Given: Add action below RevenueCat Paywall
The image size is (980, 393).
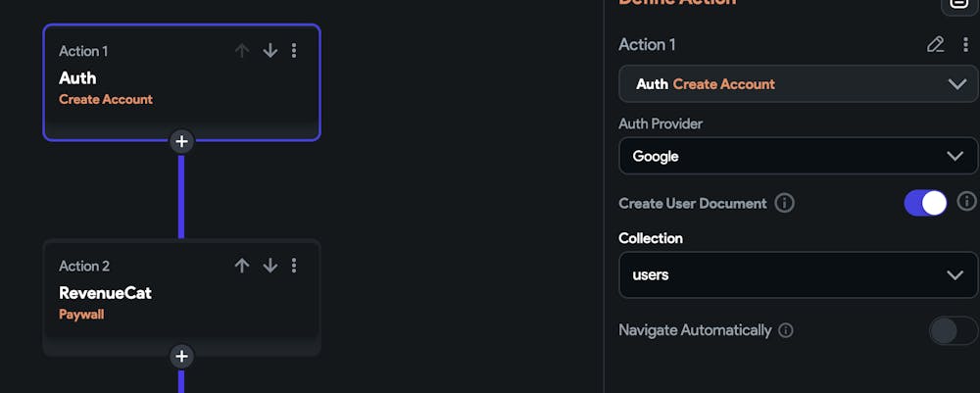Looking at the screenshot, I should point(181,356).
